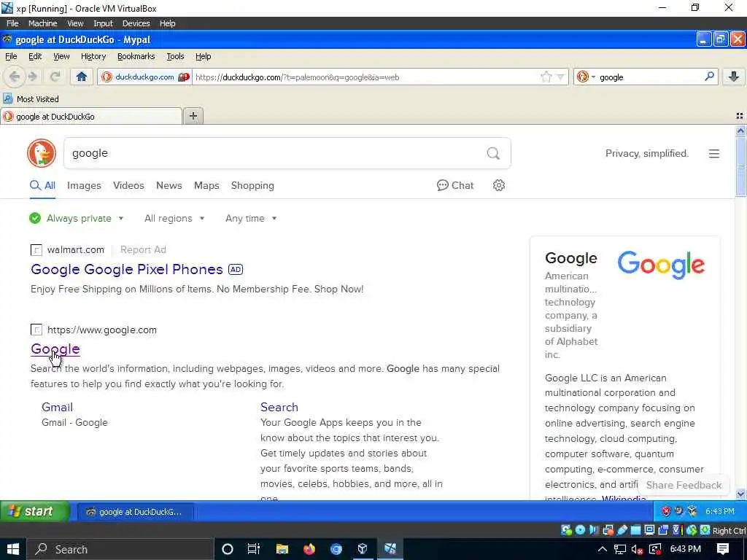Viewport: 747px width, 560px height.
Task: Click the tab groups grid icon
Action: click(x=740, y=116)
